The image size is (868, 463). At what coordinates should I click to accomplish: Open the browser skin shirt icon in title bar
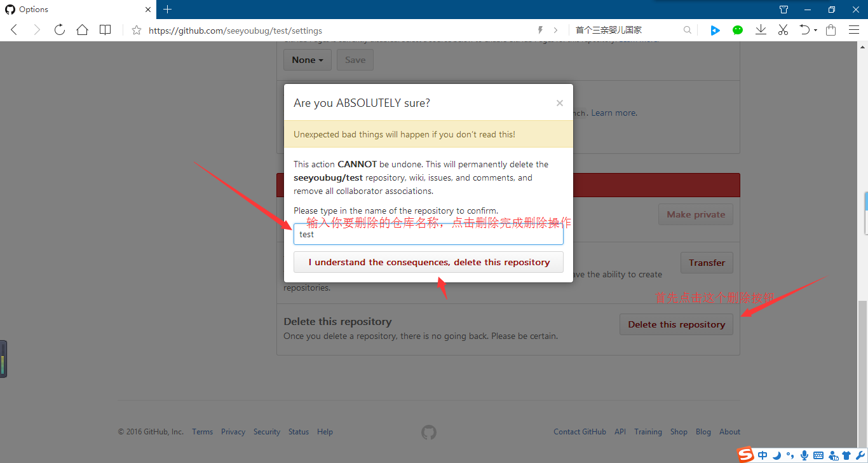click(783, 10)
